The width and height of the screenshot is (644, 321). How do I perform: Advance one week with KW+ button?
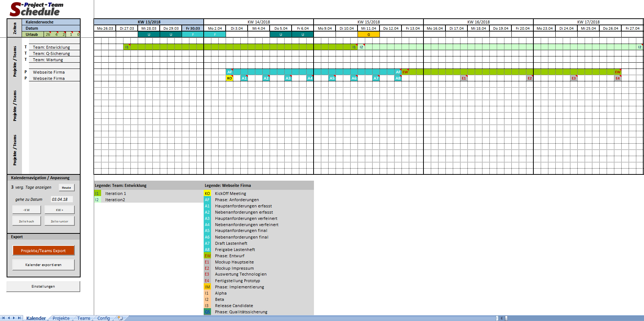[59, 210]
